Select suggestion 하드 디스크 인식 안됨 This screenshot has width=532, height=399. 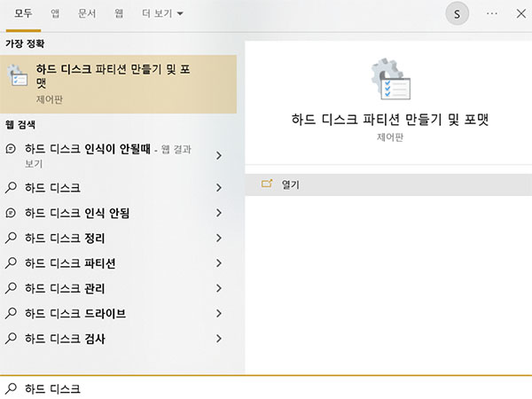click(119, 213)
